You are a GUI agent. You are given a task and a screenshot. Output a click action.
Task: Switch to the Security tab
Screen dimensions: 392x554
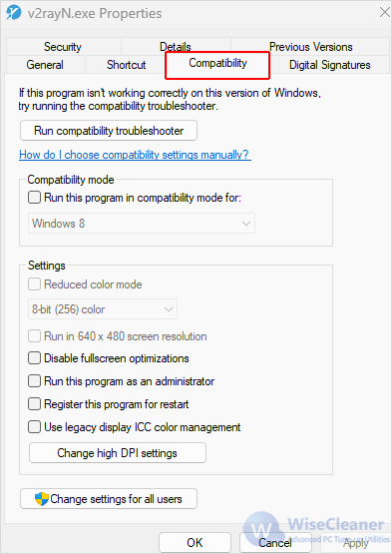(63, 47)
